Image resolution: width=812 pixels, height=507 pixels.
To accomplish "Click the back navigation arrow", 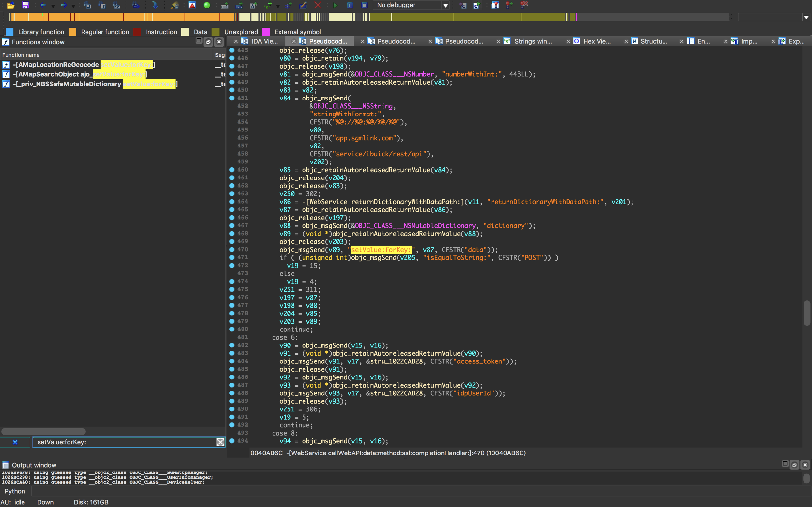I will [43, 5].
